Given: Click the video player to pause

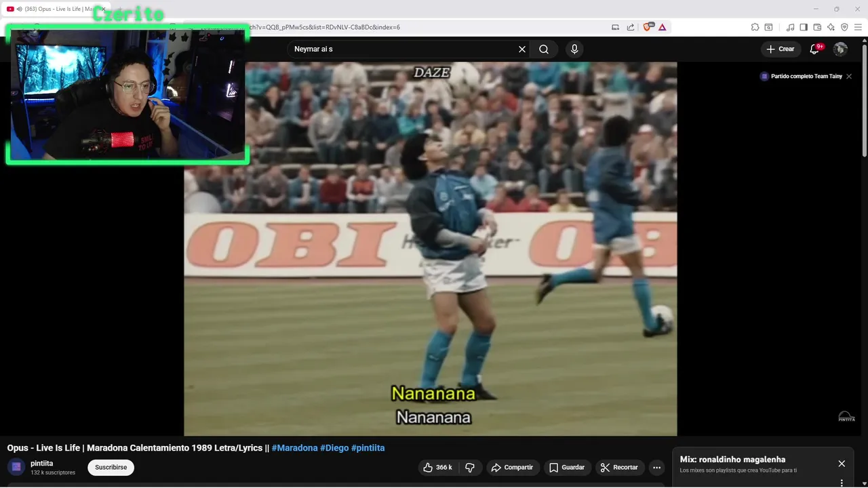Looking at the screenshot, I should [431, 249].
